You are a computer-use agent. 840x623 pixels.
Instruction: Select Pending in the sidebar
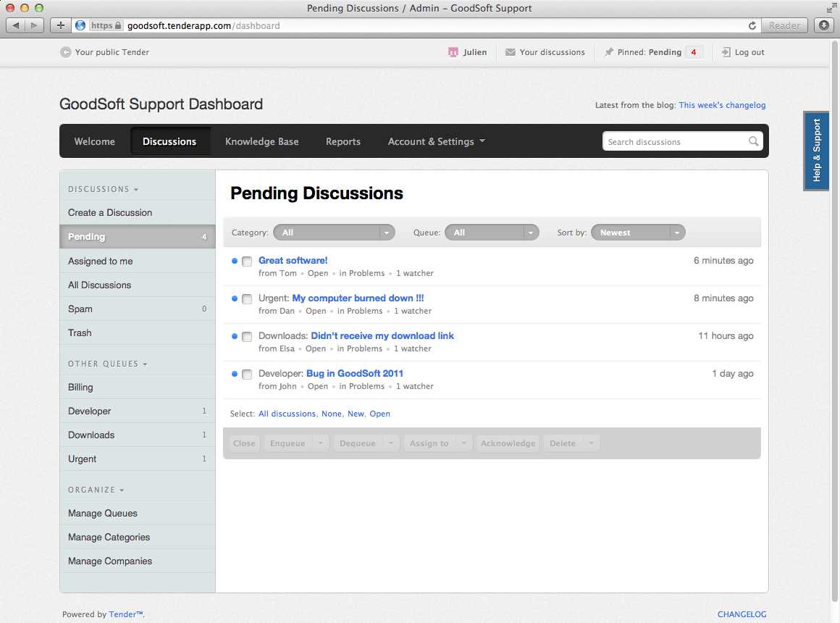pyautogui.click(x=138, y=236)
